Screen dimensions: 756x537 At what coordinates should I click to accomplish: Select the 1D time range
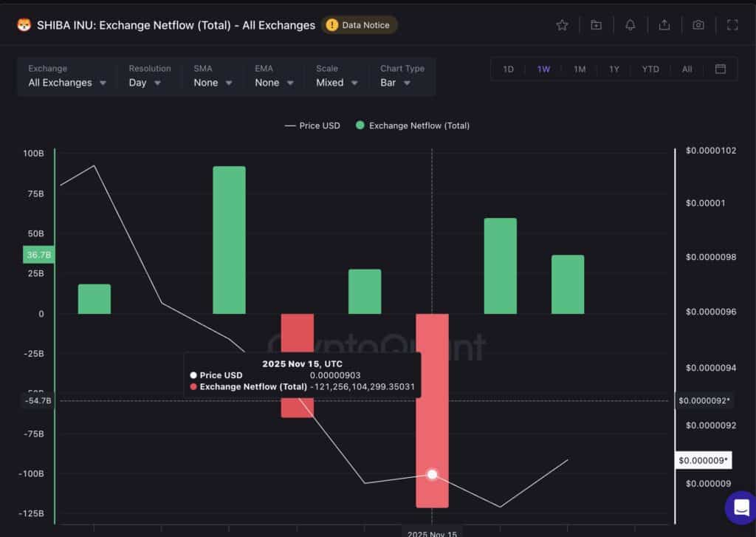508,69
